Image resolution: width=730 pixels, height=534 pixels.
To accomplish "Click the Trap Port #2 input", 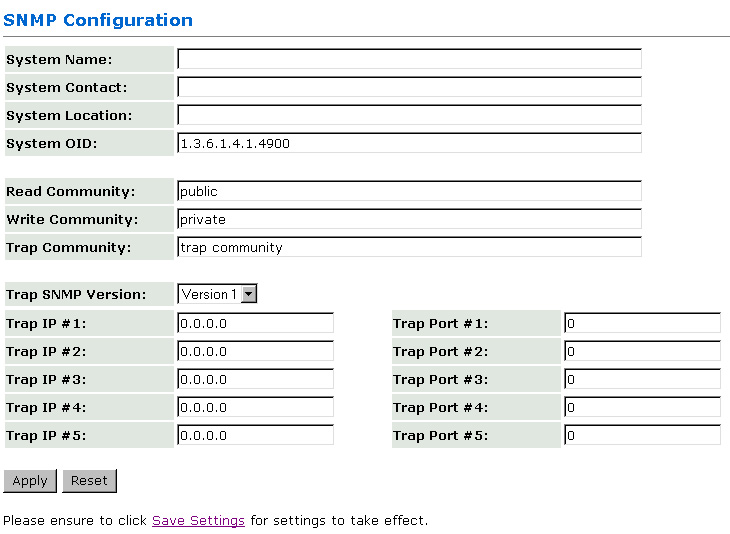I will coord(642,351).
